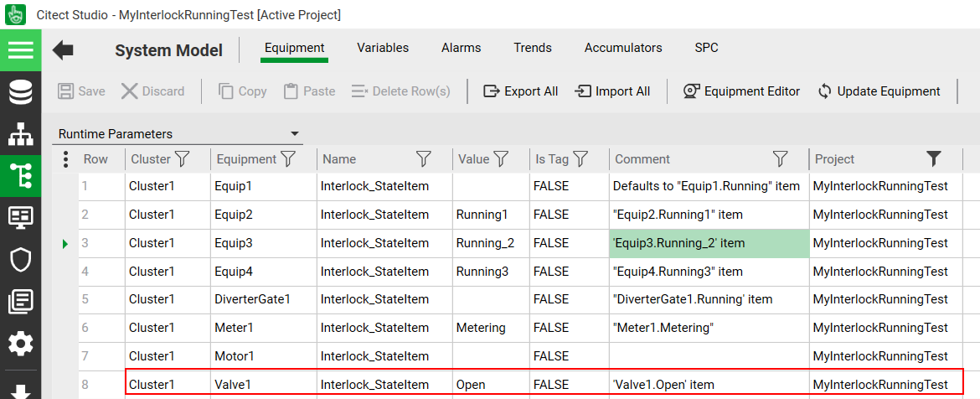Open the hamburger menu in sidebar
Image resolution: width=980 pixels, height=399 pixels.
(20, 50)
